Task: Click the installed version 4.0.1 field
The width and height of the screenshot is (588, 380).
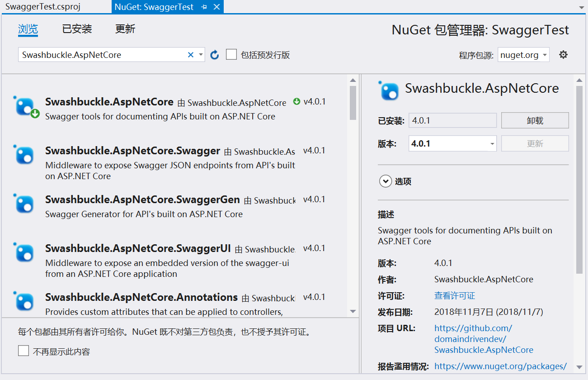Action: tap(452, 121)
